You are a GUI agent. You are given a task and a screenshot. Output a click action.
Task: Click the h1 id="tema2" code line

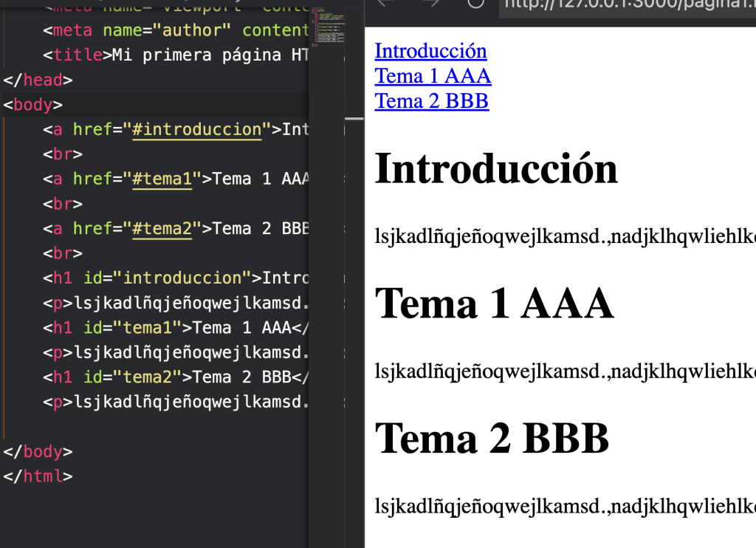tap(176, 377)
